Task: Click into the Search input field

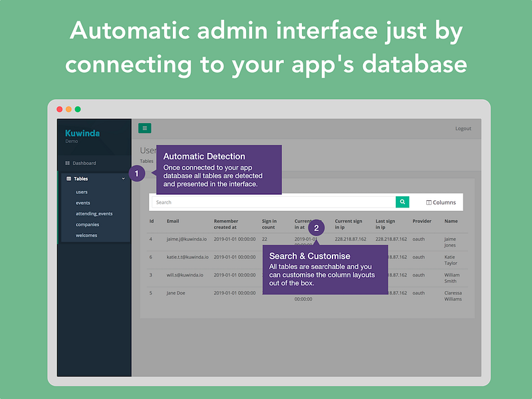Action: pyautogui.click(x=273, y=202)
